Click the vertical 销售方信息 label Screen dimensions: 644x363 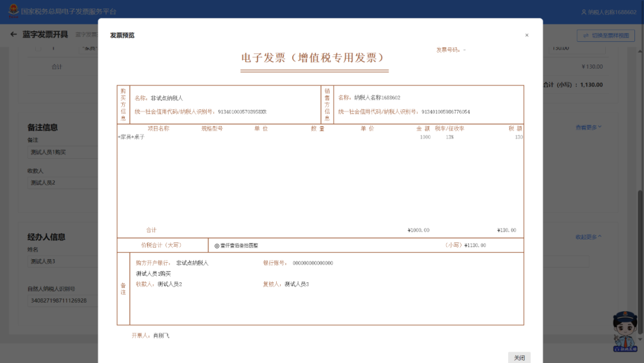[x=327, y=105]
